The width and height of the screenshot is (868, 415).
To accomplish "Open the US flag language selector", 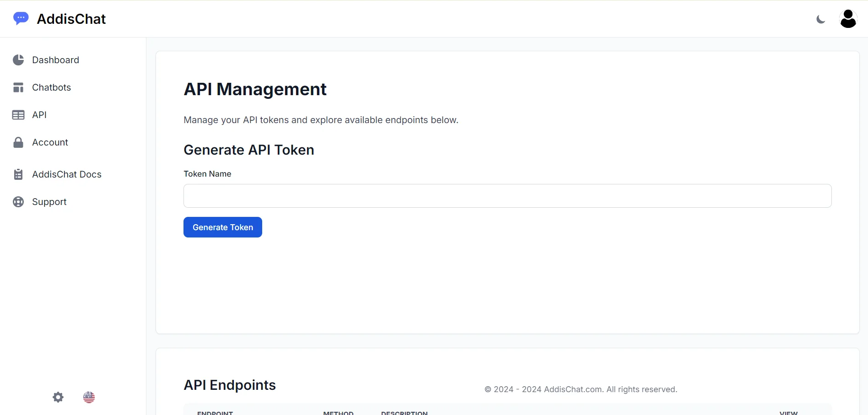I will point(89,397).
